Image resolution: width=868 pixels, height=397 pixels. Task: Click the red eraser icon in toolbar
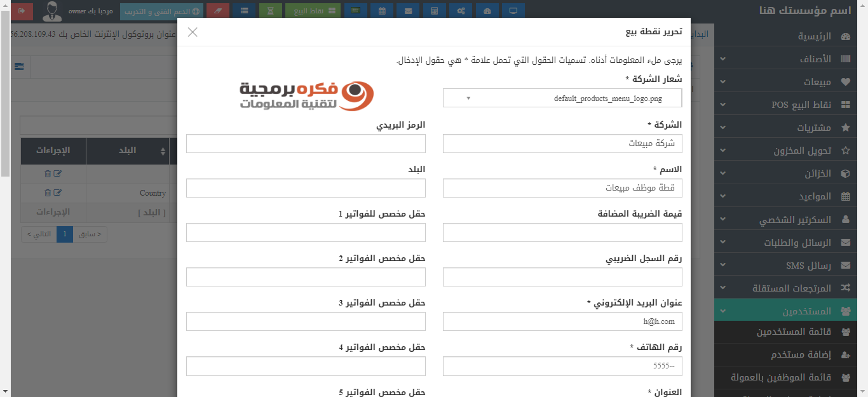click(x=218, y=11)
